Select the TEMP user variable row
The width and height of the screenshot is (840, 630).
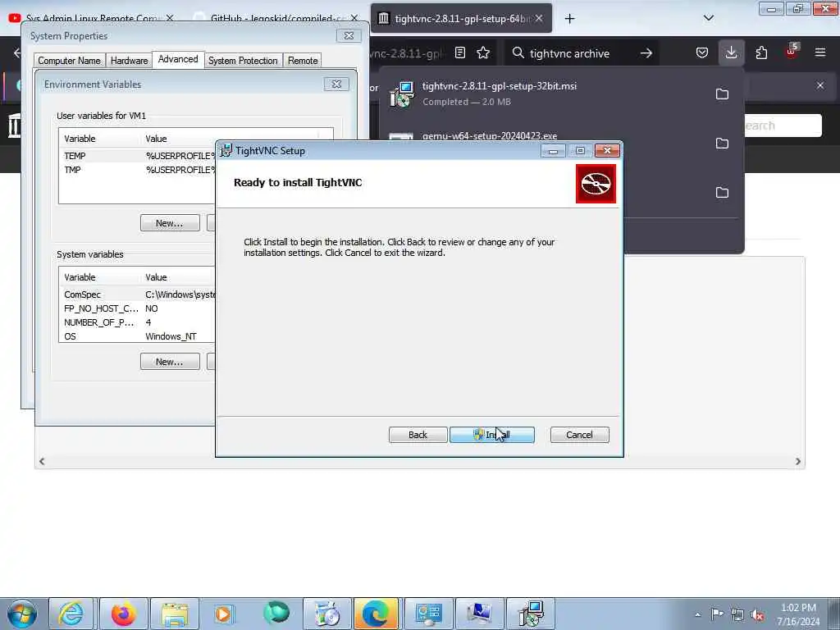137,156
